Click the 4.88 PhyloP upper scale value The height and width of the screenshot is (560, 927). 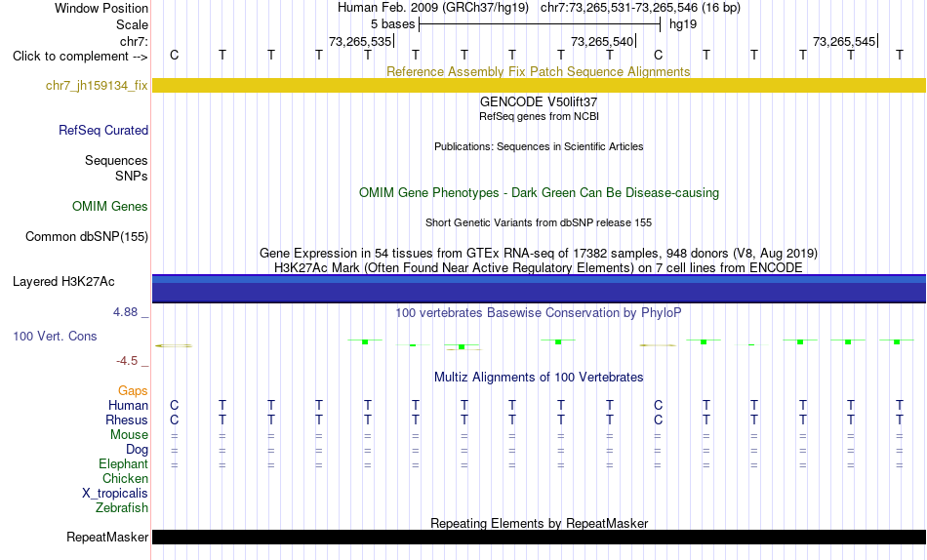coord(125,311)
